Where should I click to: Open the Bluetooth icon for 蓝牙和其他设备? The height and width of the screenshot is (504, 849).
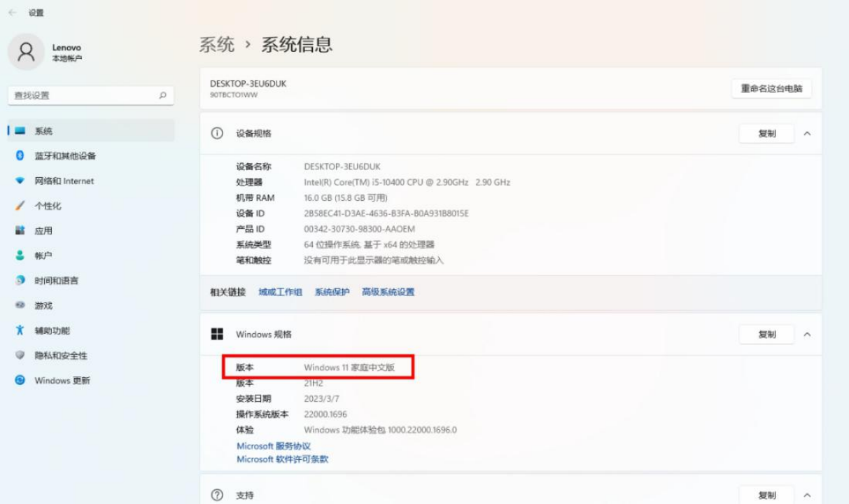pyautogui.click(x=20, y=155)
